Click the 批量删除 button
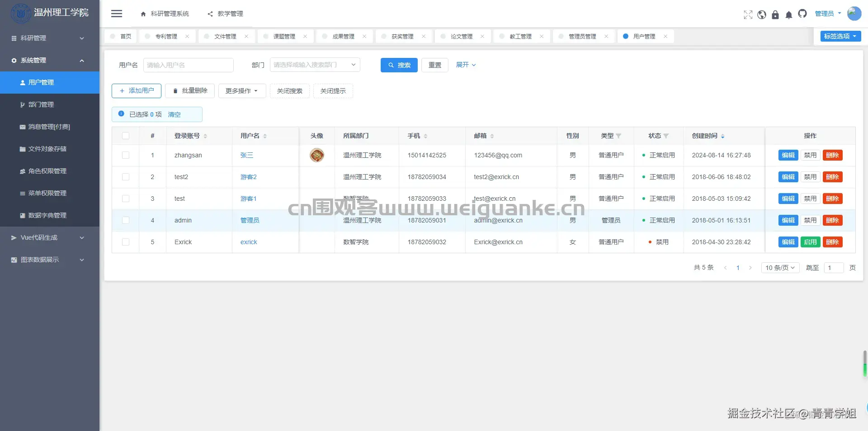This screenshot has height=431, width=868. point(190,91)
